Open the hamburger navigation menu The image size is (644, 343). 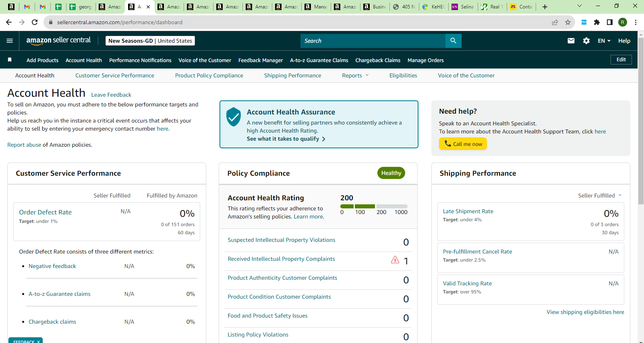pyautogui.click(x=10, y=41)
